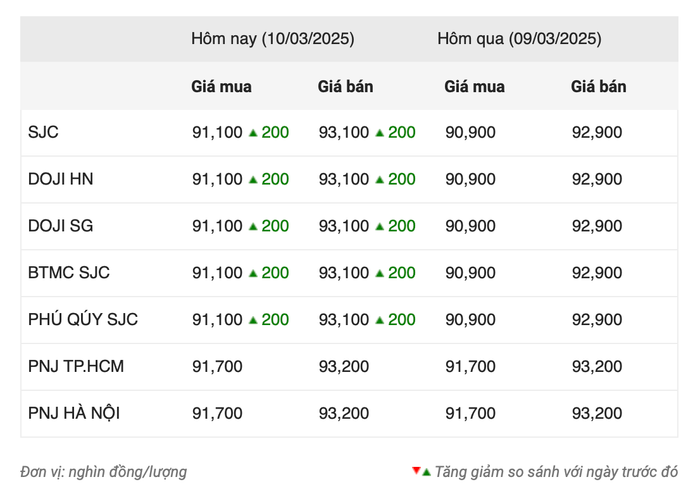Image resolution: width=700 pixels, height=497 pixels.
Task: Click the up arrow in BTMC SJC buy price
Action: coord(253,273)
